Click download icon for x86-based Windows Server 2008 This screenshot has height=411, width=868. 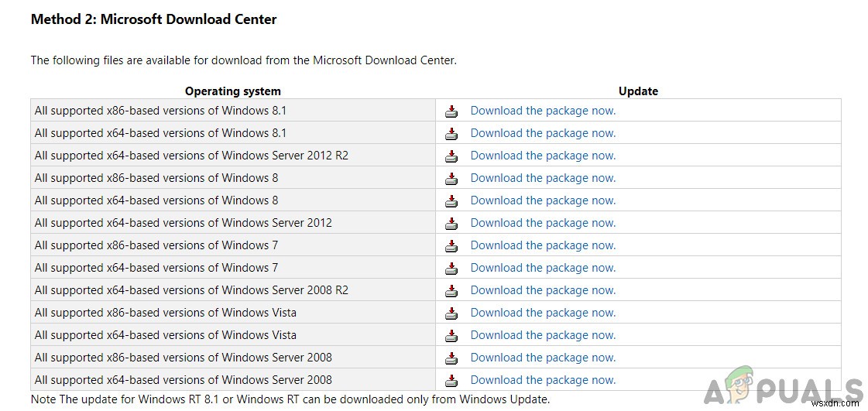tap(451, 358)
